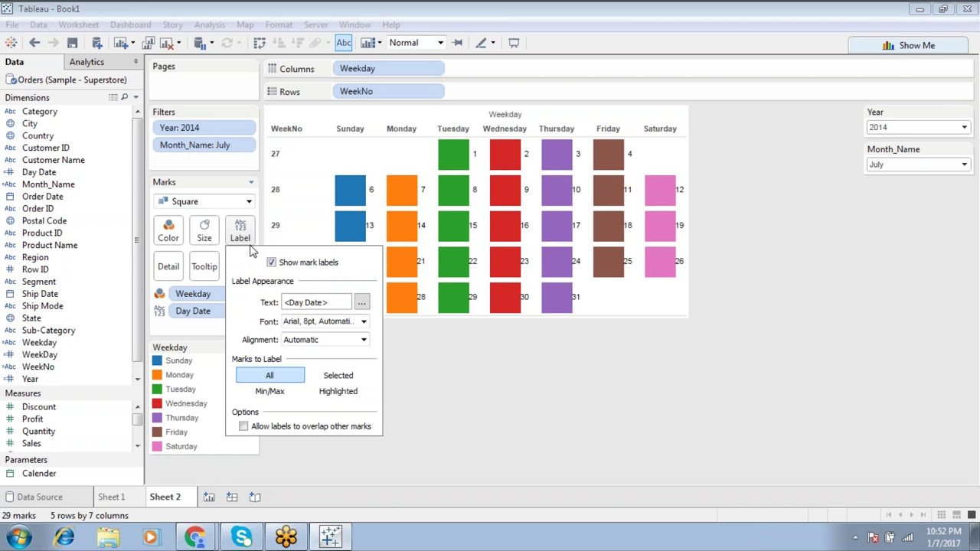
Task: Click the Label button on Marks card
Action: point(240,230)
